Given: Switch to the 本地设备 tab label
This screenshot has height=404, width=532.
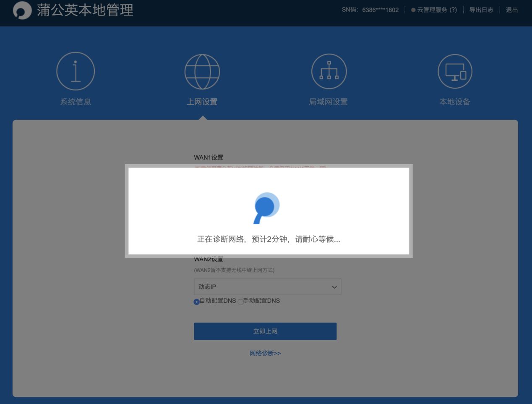Looking at the screenshot, I should pyautogui.click(x=455, y=102).
